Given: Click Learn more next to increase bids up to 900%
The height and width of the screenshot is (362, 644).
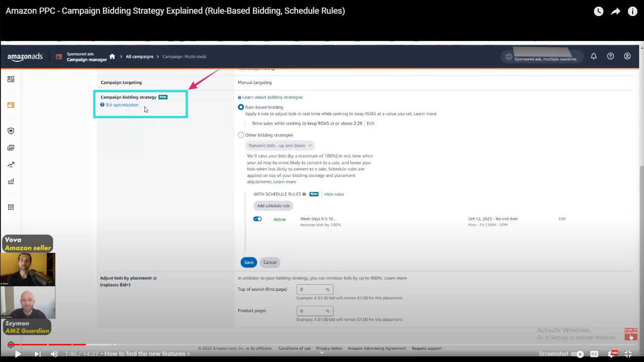Looking at the screenshot, I should (x=395, y=278).
